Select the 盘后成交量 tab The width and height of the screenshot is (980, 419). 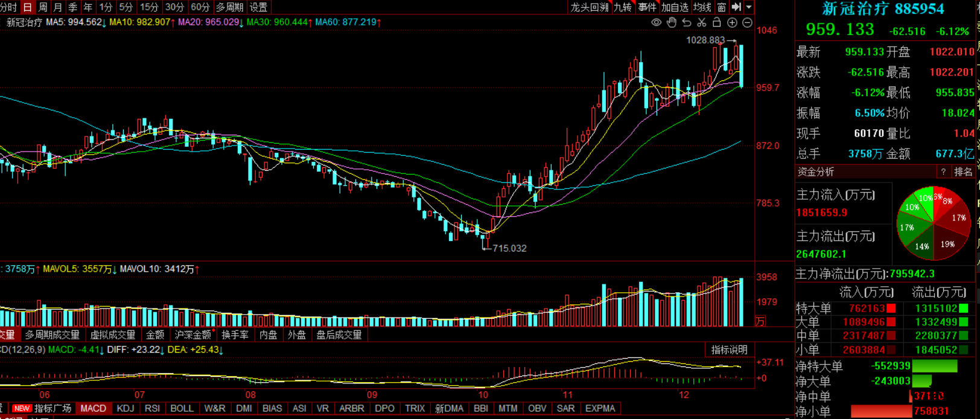click(339, 334)
